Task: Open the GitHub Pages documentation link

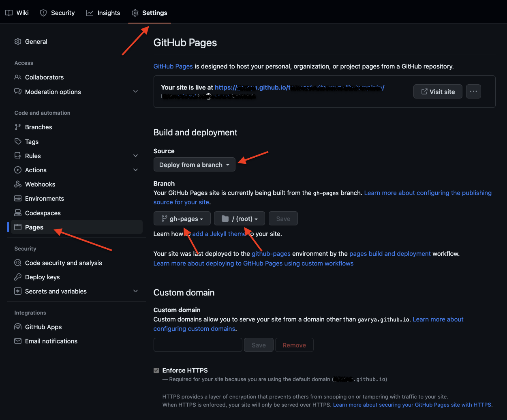Action: (173, 66)
